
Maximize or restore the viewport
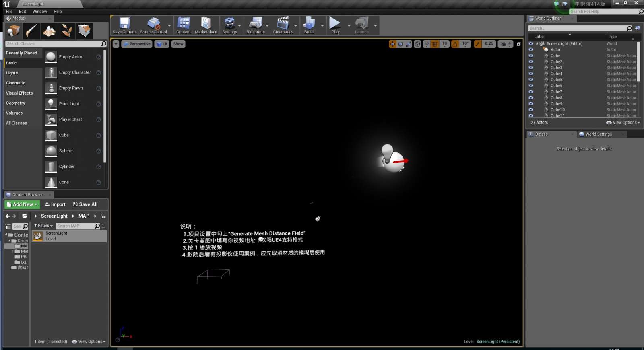pyautogui.click(x=518, y=44)
